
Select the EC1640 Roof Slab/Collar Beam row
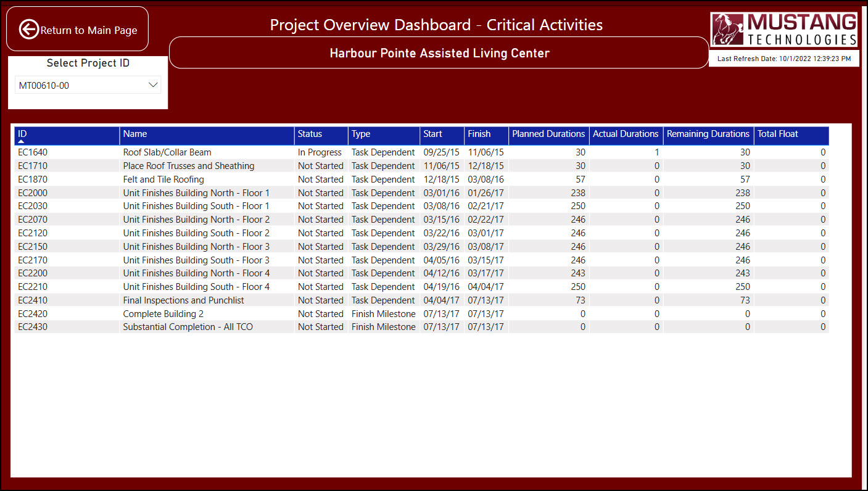[167, 152]
